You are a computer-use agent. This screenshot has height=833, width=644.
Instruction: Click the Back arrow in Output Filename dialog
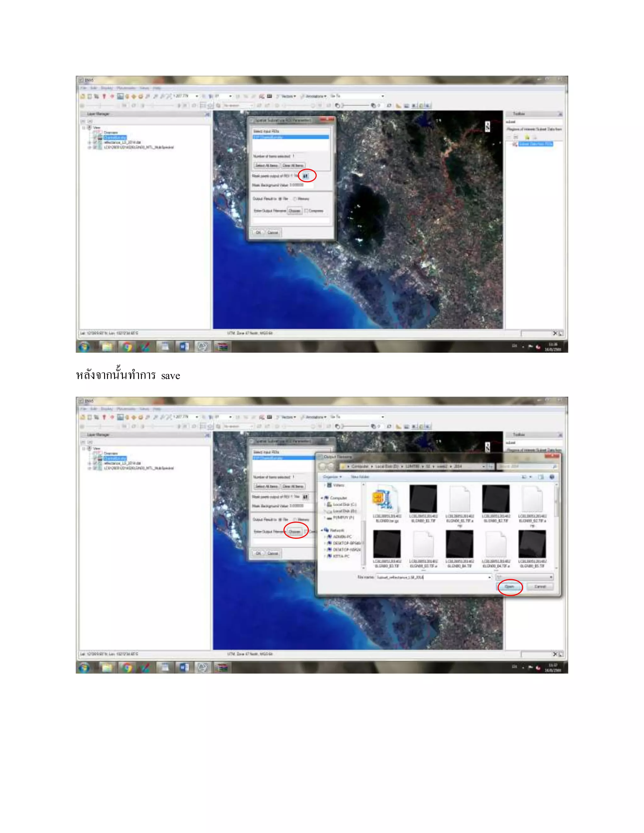coord(323,466)
